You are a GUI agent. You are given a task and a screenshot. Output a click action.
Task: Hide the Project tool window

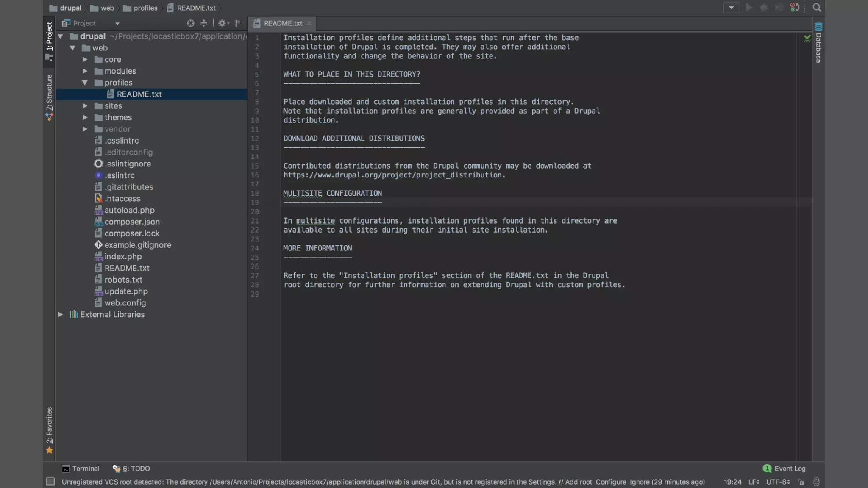coord(239,23)
